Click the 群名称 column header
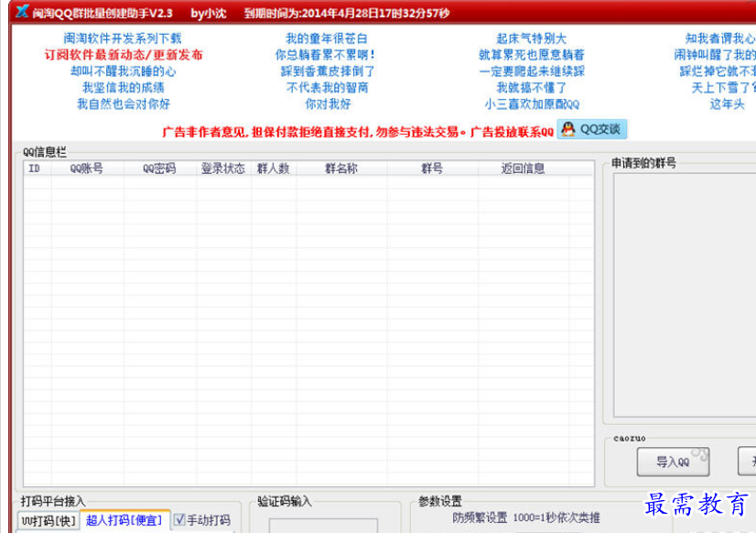Screen dimensions: 756x533 (x=341, y=169)
